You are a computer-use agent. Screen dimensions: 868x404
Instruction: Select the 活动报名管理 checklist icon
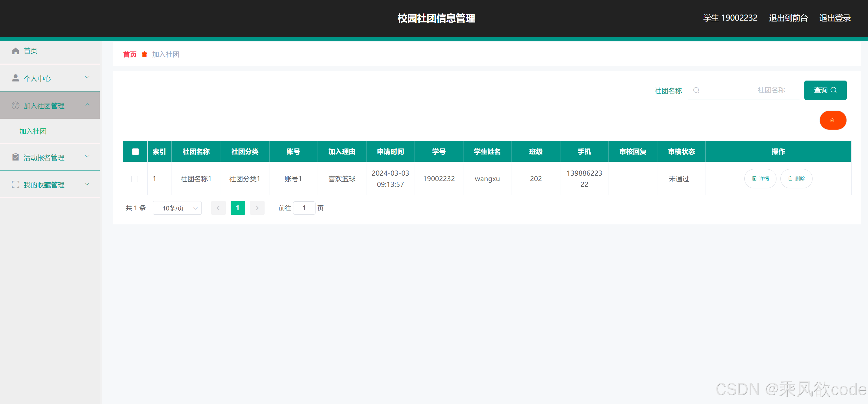pos(15,157)
